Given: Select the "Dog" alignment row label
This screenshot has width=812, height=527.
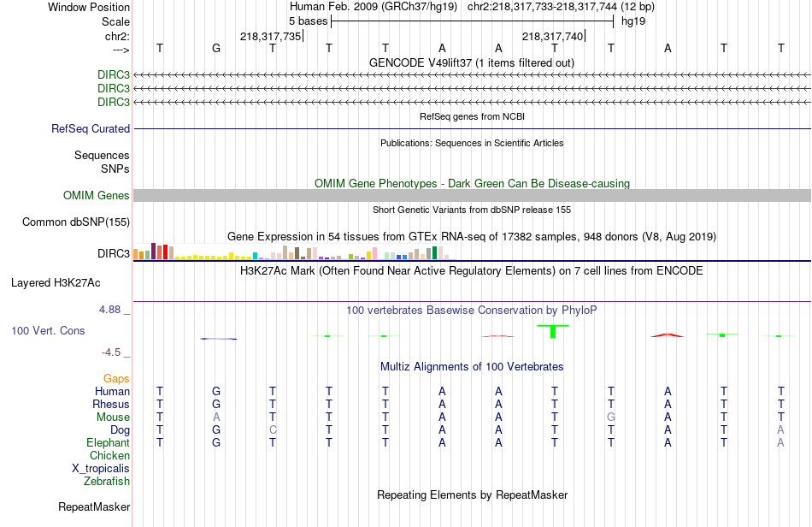Looking at the screenshot, I should coord(121,430).
